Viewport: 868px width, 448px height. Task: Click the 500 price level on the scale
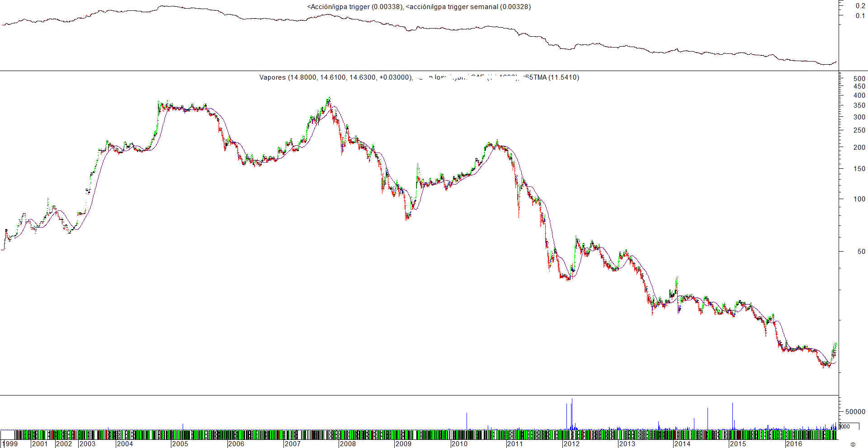pos(859,79)
